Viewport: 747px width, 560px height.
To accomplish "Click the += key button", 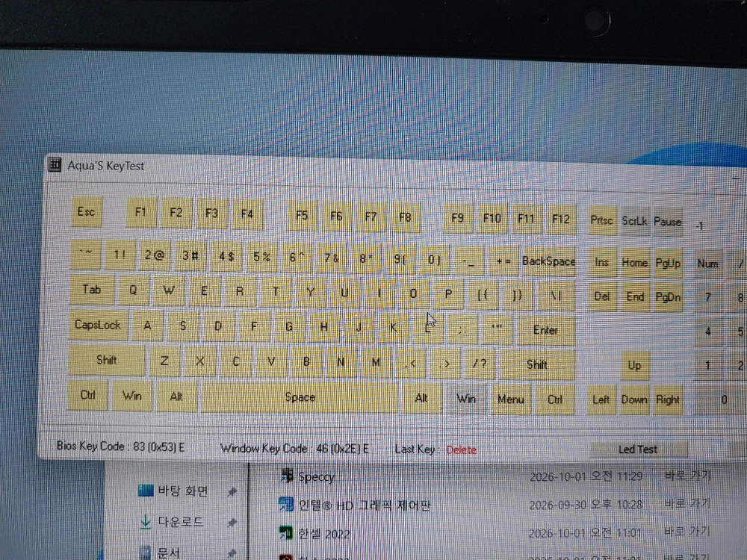I will tap(503, 261).
